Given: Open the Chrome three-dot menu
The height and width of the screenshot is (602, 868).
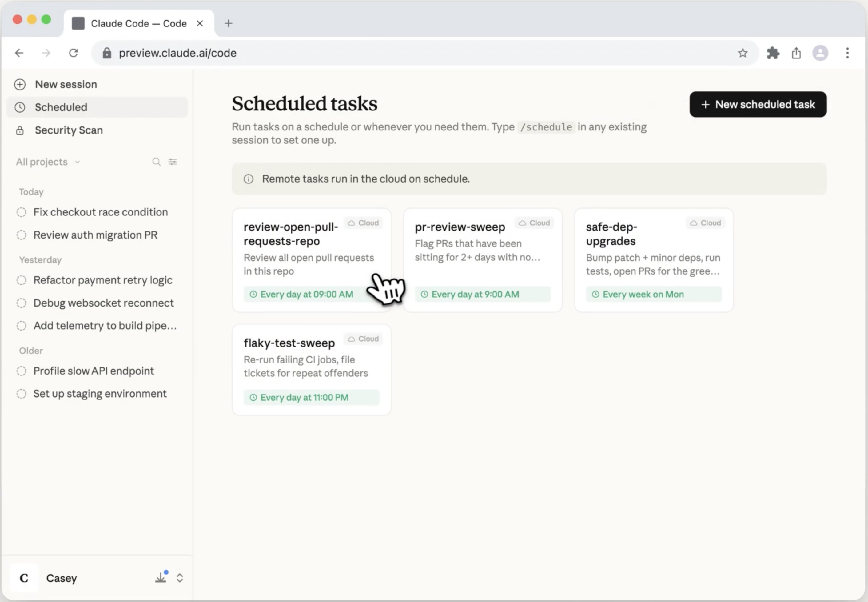Looking at the screenshot, I should (x=847, y=53).
